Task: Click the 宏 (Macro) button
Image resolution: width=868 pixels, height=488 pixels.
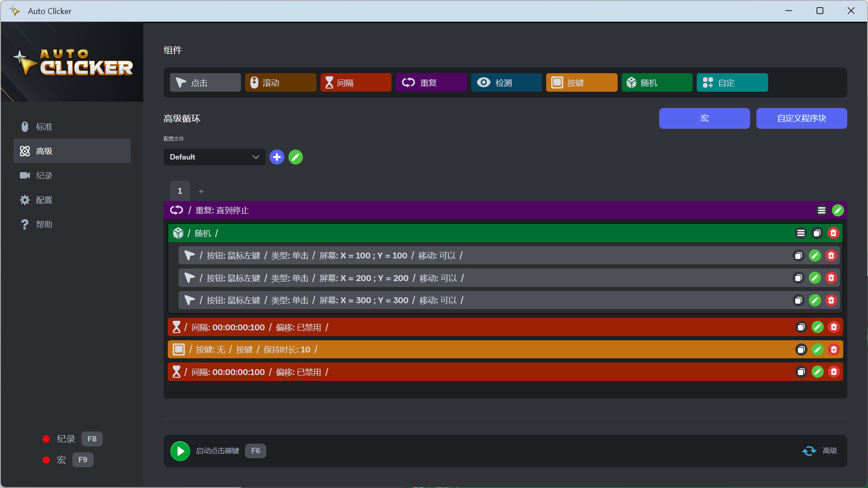Action: (x=704, y=118)
